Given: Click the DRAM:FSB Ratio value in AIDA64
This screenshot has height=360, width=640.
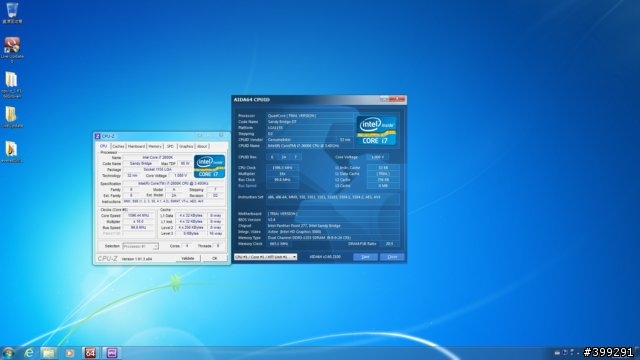Looking at the screenshot, I should coord(389,244).
